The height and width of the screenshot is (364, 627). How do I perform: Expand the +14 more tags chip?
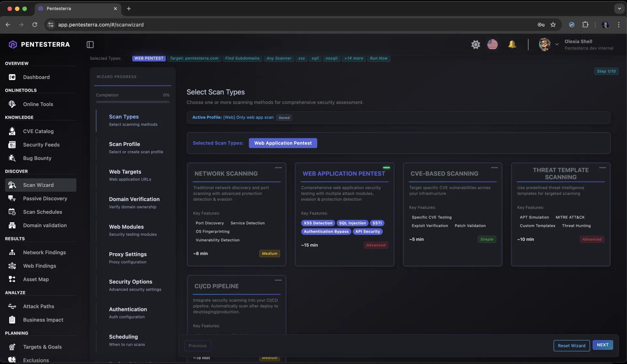click(354, 58)
